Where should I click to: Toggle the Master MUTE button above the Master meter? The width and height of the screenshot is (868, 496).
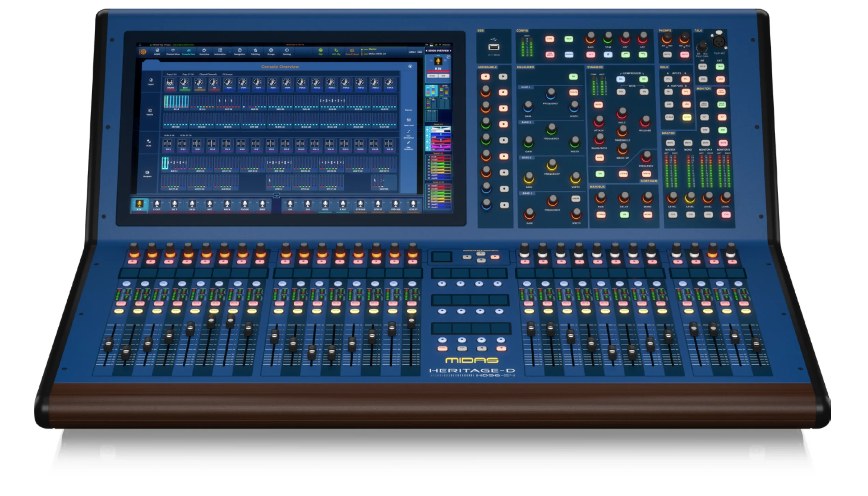[670, 143]
